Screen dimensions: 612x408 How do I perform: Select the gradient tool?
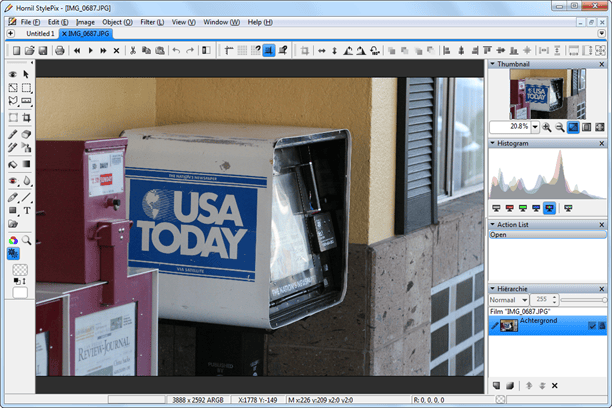26,164
